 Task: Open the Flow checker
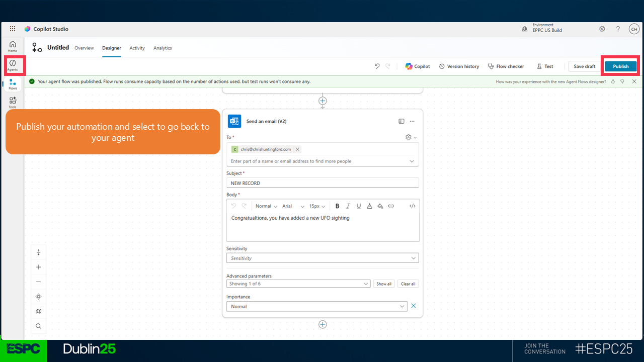(506, 66)
